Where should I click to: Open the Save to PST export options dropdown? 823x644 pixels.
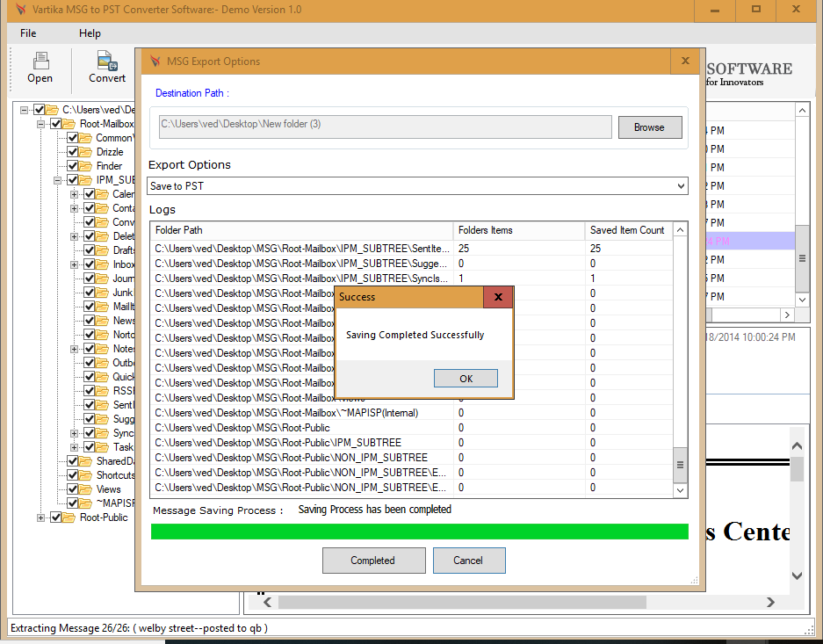tap(680, 185)
